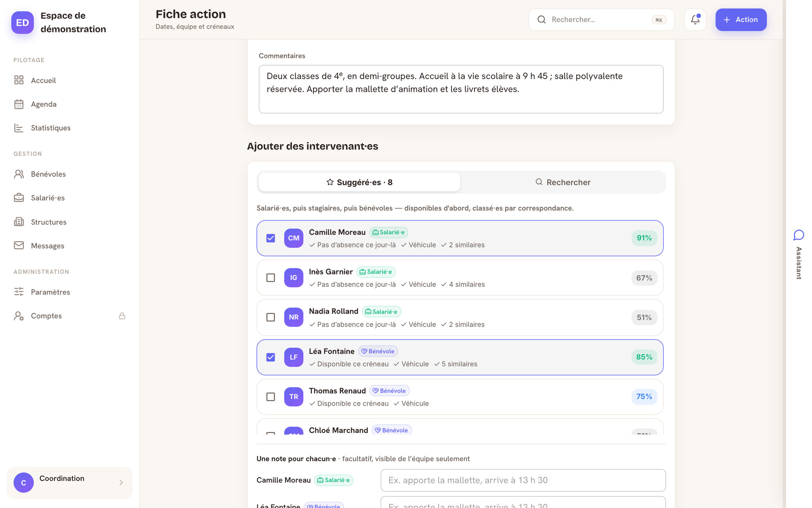Click Inès Garnier's 67% match badge
The height and width of the screenshot is (508, 812).
pos(644,278)
